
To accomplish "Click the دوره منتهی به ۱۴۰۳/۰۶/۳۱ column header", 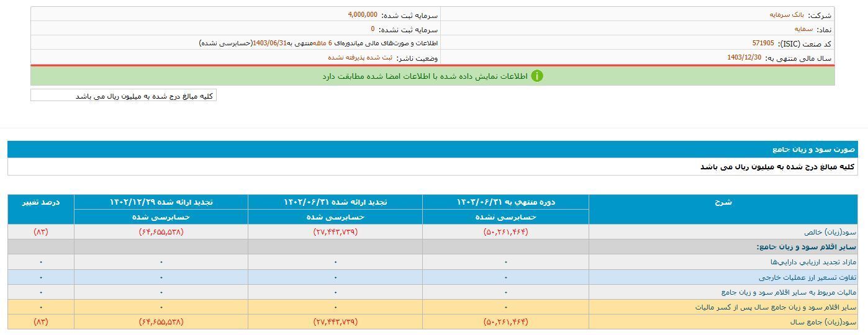I will click(505, 202).
